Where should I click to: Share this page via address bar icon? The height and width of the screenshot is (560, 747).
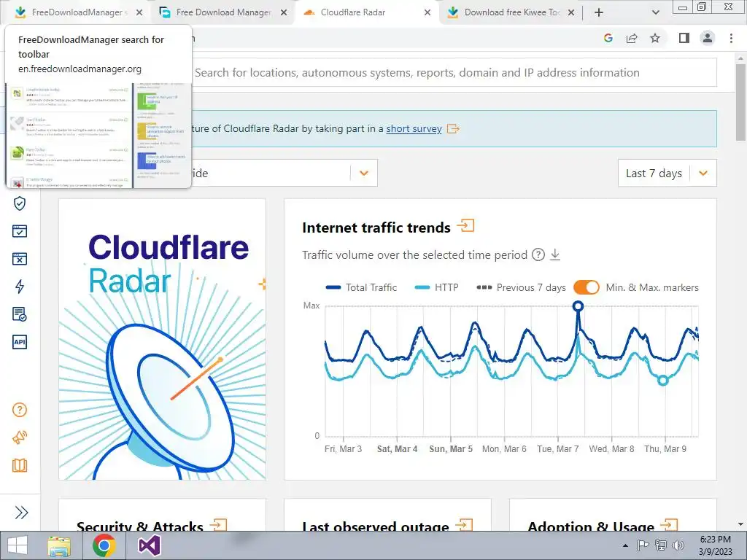pos(632,38)
